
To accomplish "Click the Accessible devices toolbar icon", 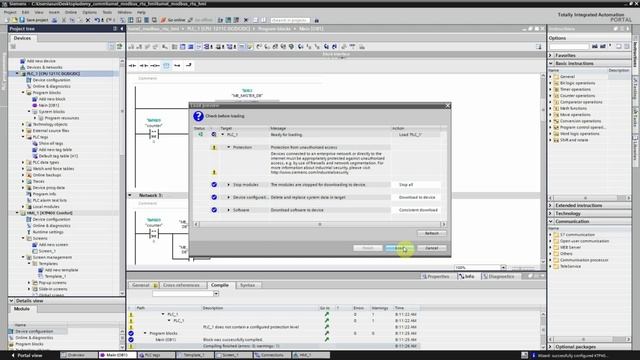I will [x=220, y=20].
